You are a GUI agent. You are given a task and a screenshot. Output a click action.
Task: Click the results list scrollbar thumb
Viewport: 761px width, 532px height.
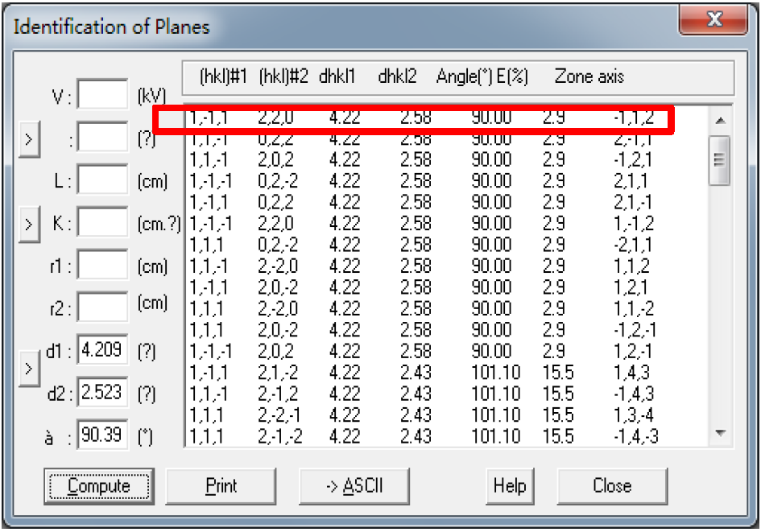tap(719, 160)
